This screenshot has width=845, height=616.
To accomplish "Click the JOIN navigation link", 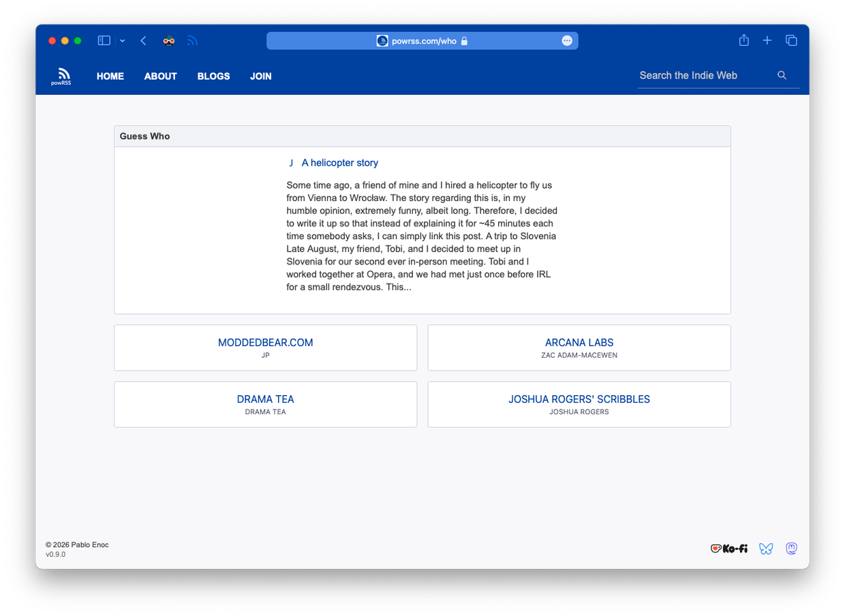I will pyautogui.click(x=260, y=76).
